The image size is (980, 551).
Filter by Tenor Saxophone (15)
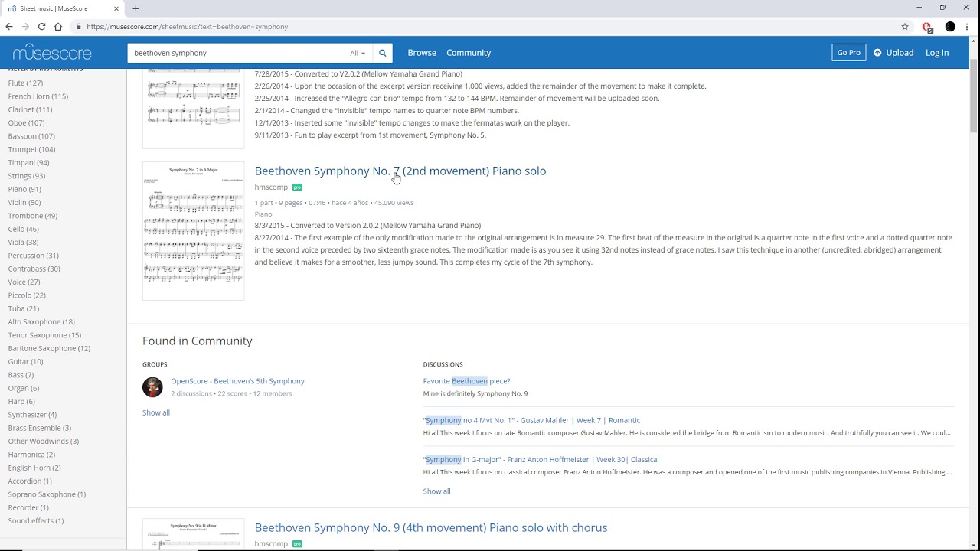[44, 335]
